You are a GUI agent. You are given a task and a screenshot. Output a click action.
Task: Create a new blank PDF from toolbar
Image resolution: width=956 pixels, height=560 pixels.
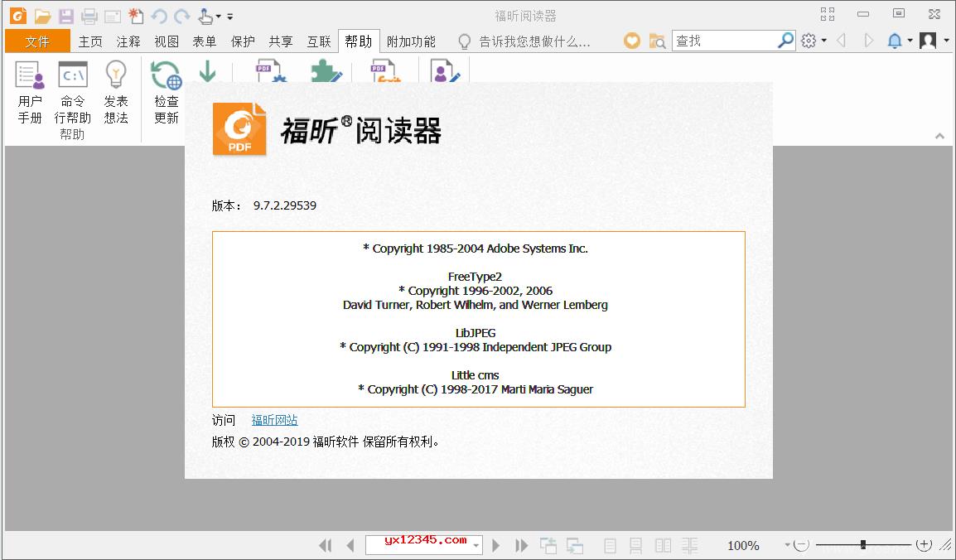point(136,16)
